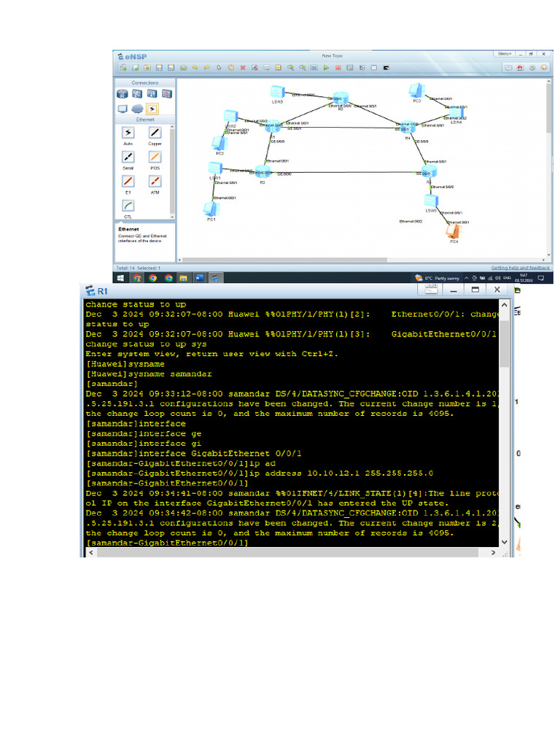Select the E1 cable connection
Viewport: 560px width, 747px height.
(128, 181)
